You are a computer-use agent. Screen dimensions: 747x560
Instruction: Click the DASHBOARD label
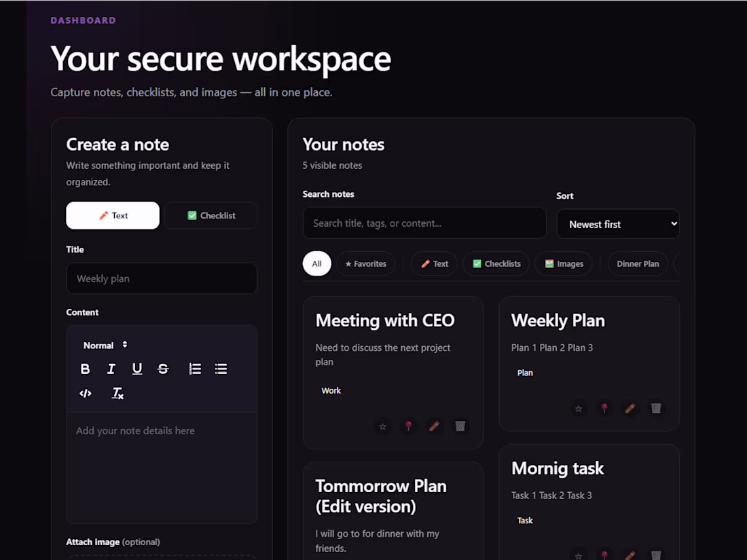coord(84,20)
